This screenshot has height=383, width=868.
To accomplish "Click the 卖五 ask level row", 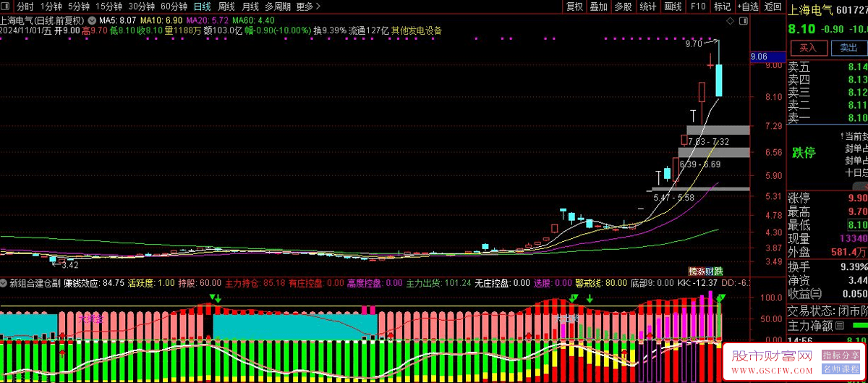I will click(827, 67).
